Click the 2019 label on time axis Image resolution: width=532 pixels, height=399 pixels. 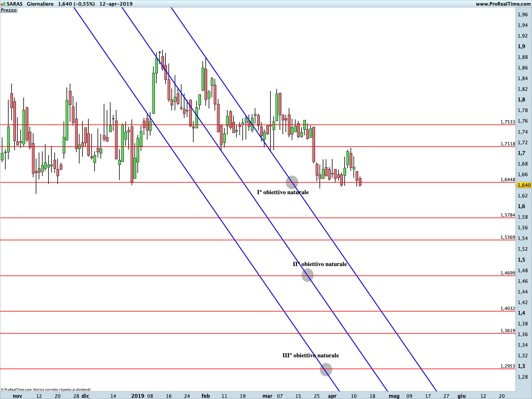138,396
